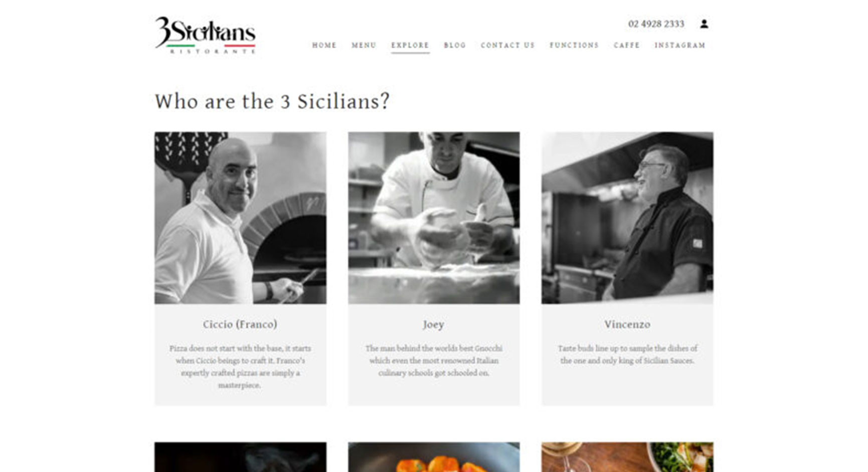
Task: Select the Vincenzo name heading
Action: [x=627, y=325]
